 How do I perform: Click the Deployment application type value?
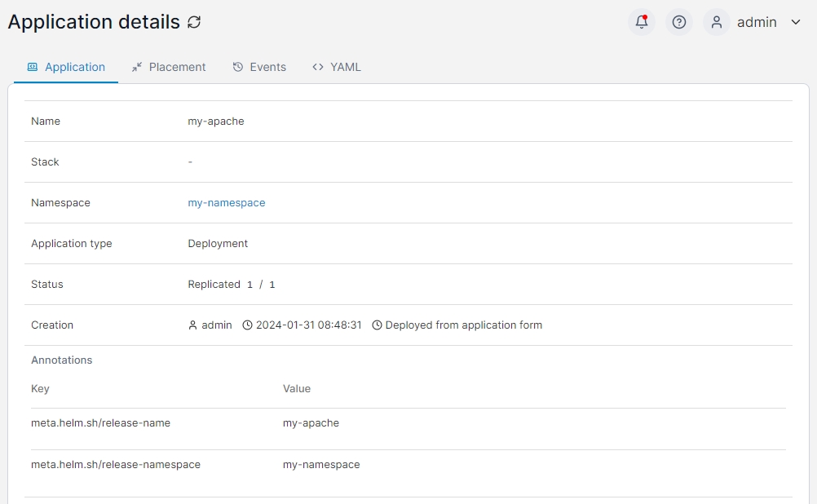click(218, 244)
